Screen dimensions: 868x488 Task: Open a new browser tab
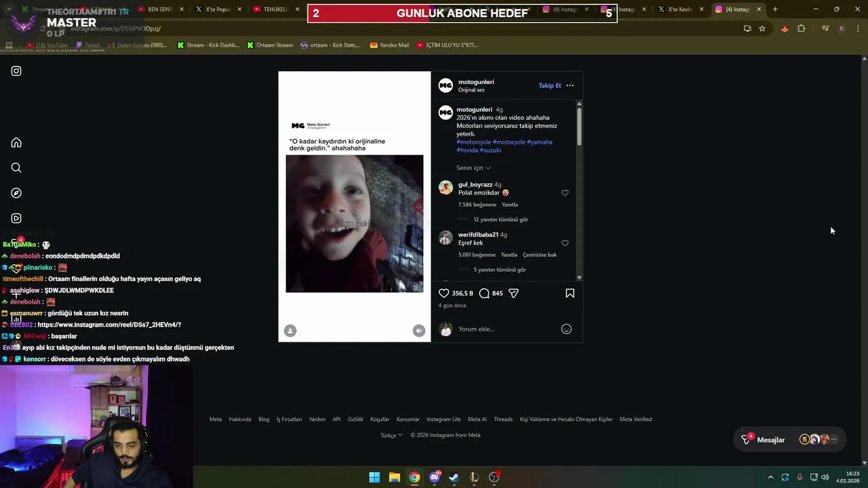(x=775, y=9)
